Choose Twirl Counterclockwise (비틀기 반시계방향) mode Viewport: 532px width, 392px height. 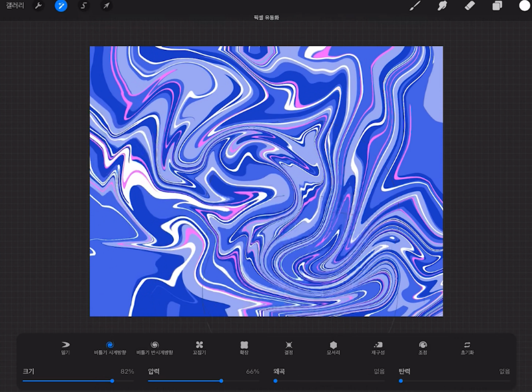[154, 347]
